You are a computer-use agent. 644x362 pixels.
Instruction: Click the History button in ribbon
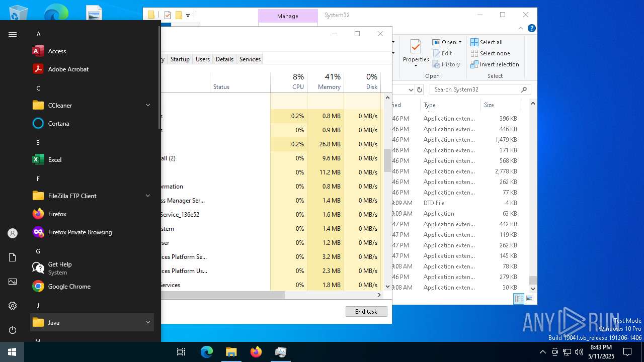446,64
